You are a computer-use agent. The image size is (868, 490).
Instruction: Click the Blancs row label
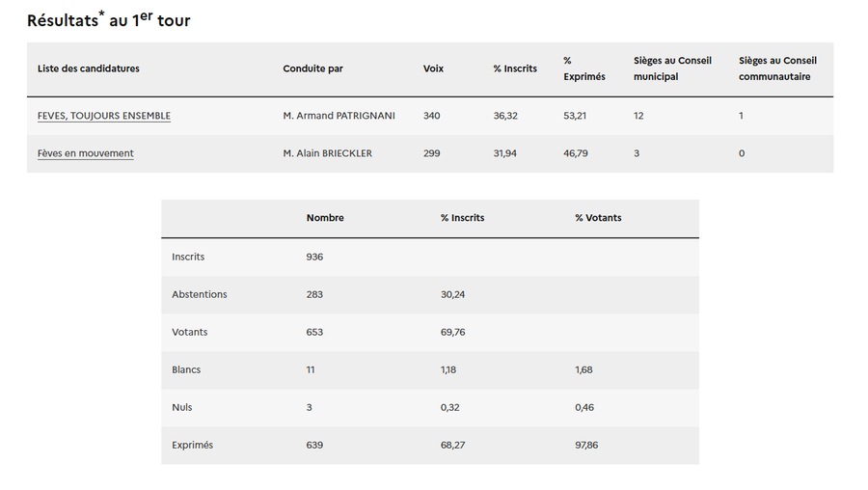point(186,369)
